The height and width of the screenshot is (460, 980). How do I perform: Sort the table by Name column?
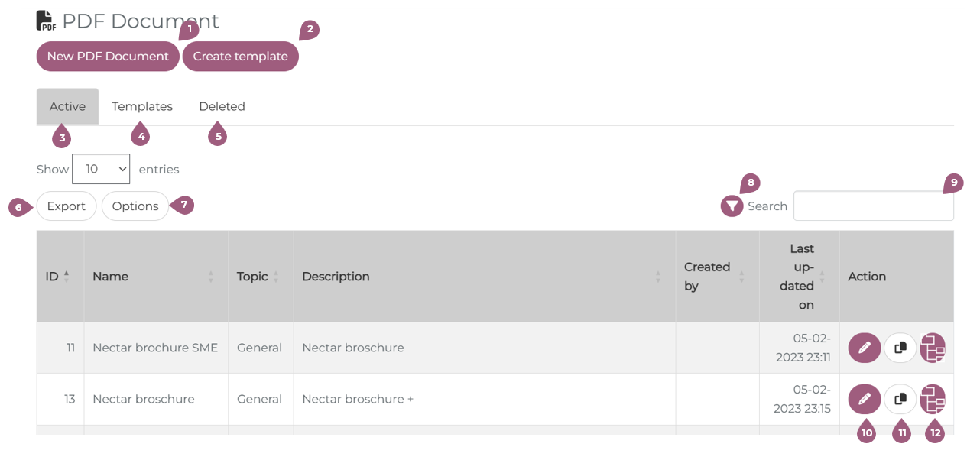[x=153, y=277]
